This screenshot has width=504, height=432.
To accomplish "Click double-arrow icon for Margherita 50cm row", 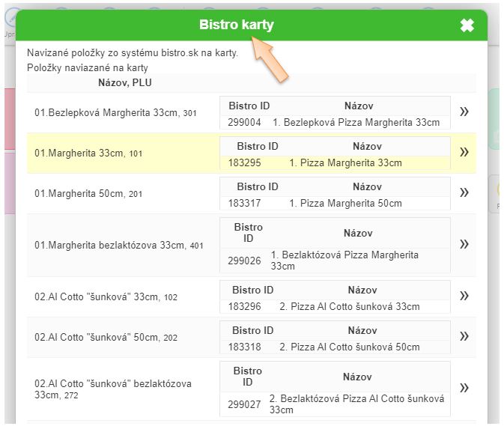I will tap(464, 192).
